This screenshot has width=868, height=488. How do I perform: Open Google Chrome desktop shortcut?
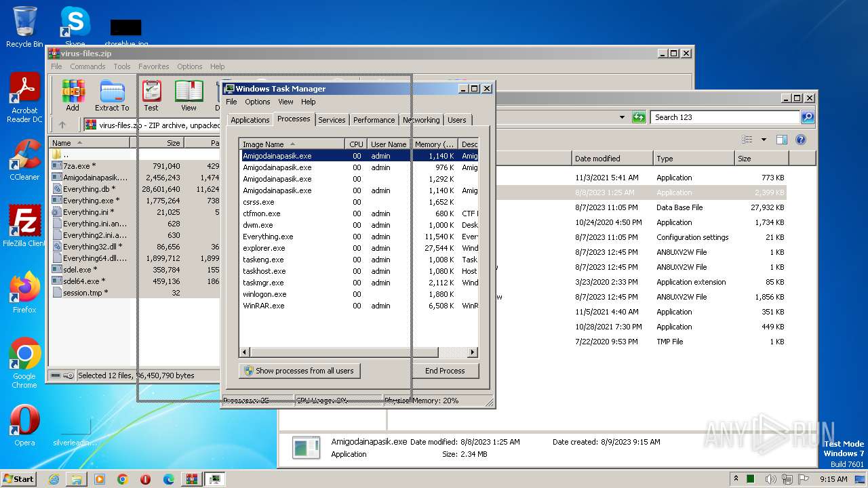tap(24, 363)
